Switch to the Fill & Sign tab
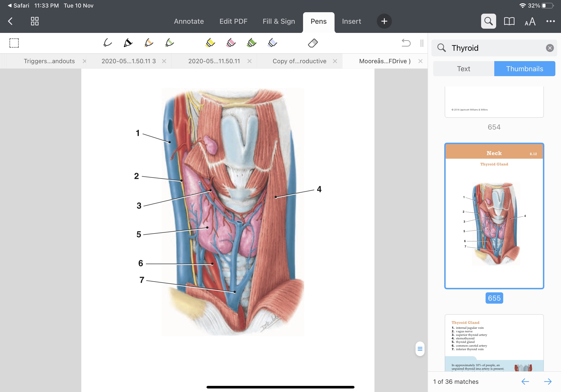The height and width of the screenshot is (392, 561). tap(279, 21)
